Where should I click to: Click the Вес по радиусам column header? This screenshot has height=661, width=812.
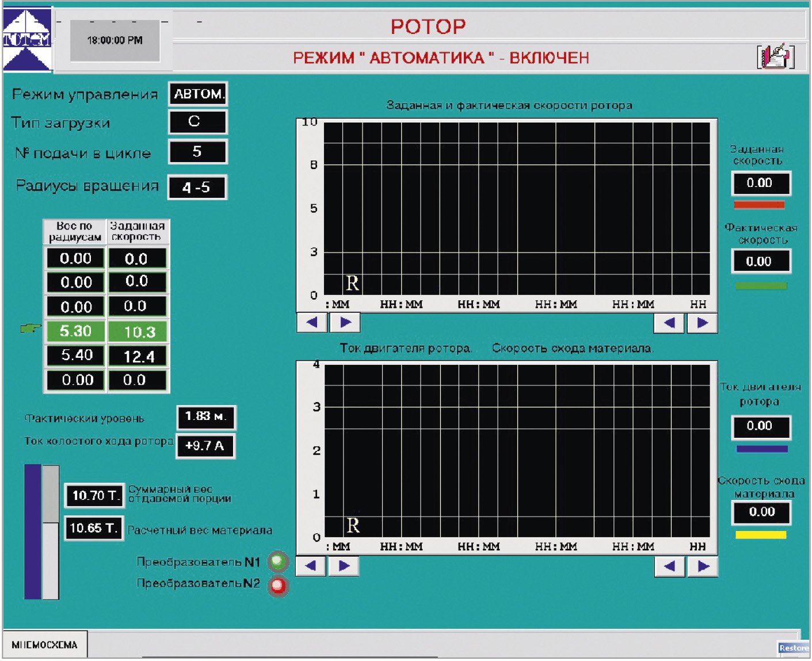[x=75, y=231]
